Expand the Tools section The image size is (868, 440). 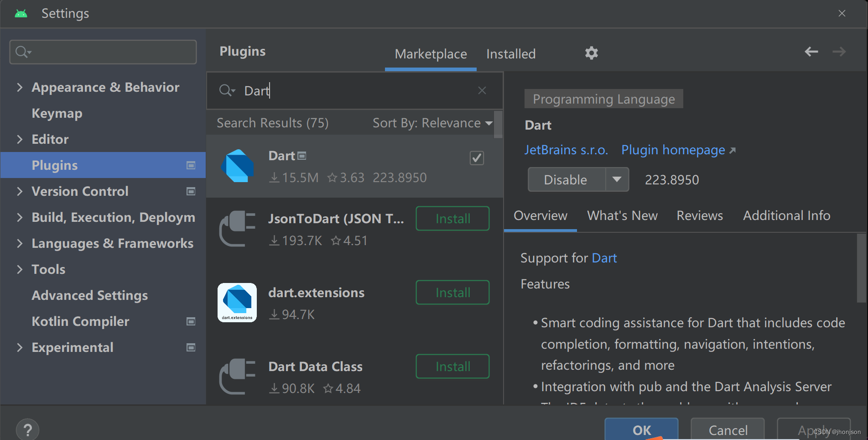(19, 269)
